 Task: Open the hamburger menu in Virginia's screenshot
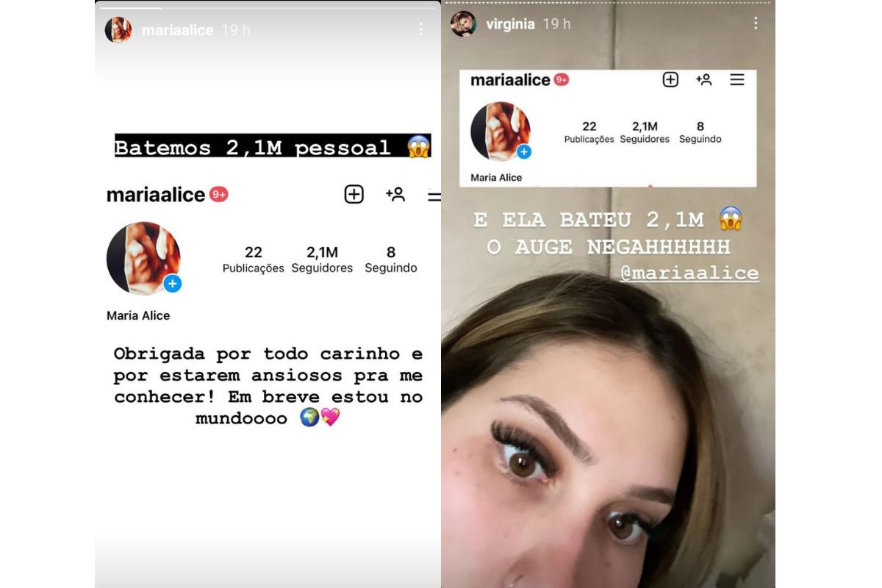(x=737, y=79)
